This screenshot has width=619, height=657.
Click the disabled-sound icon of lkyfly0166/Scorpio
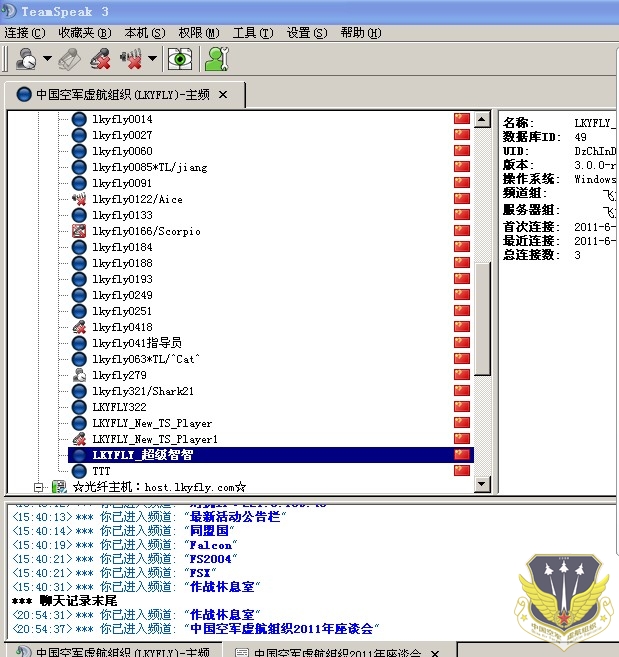pos(79,231)
